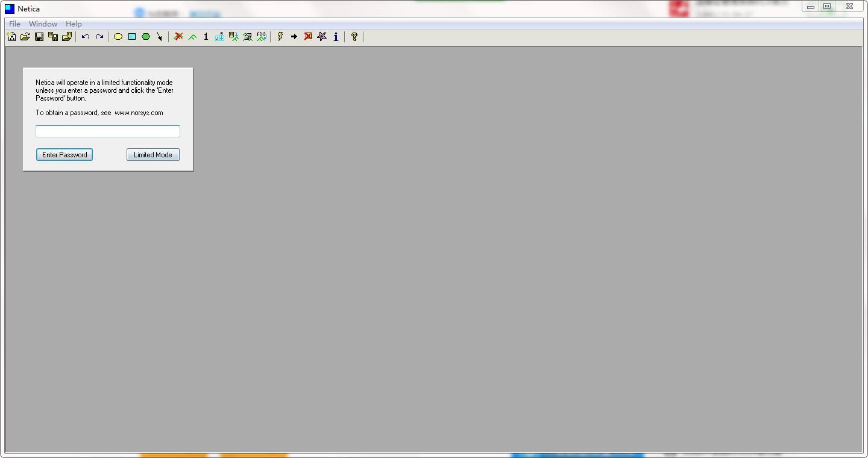Click the bold number 1 toolbar icon
This screenshot has width=868, height=458.
[206, 37]
